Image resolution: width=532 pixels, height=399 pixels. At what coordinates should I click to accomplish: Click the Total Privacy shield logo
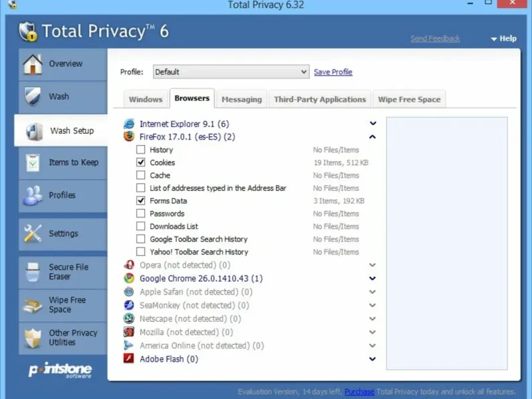[28, 31]
